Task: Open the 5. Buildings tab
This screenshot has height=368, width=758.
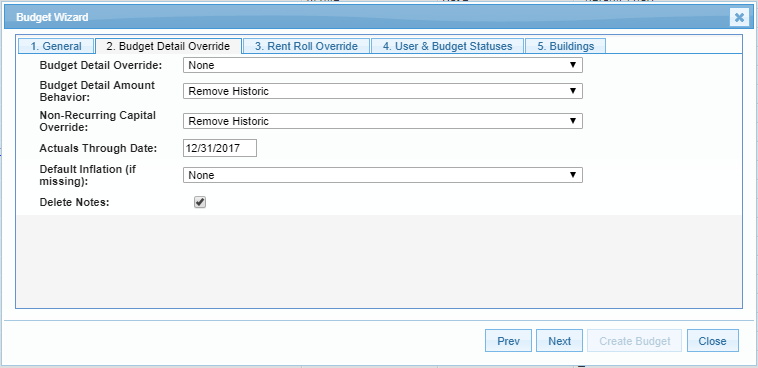Action: [565, 46]
